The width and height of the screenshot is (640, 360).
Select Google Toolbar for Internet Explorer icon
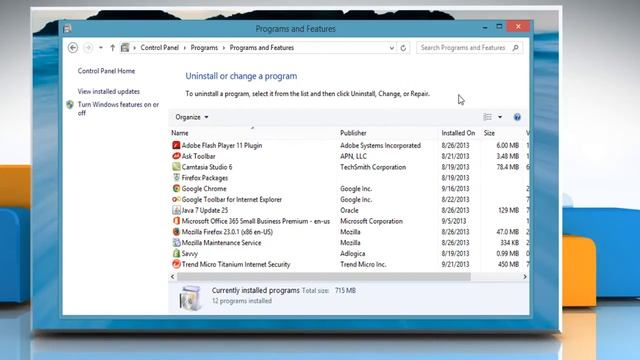176,199
